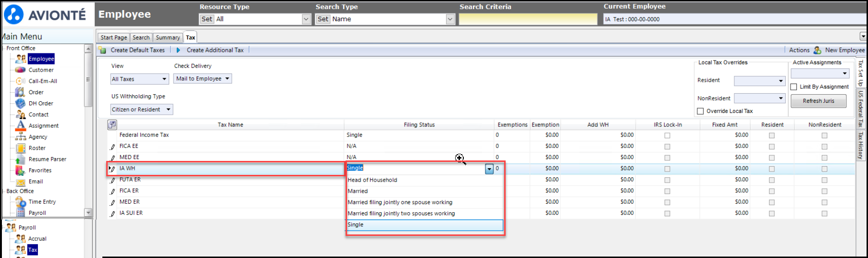
Task: Click Create Additional Tax label
Action: tap(215, 50)
